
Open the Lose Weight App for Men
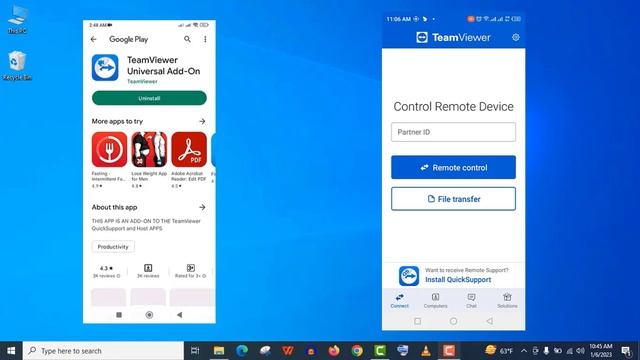pyautogui.click(x=149, y=149)
